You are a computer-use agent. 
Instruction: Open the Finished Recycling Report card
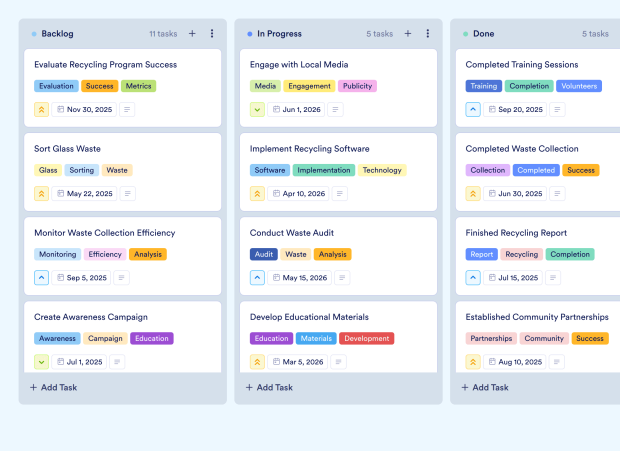click(x=516, y=233)
